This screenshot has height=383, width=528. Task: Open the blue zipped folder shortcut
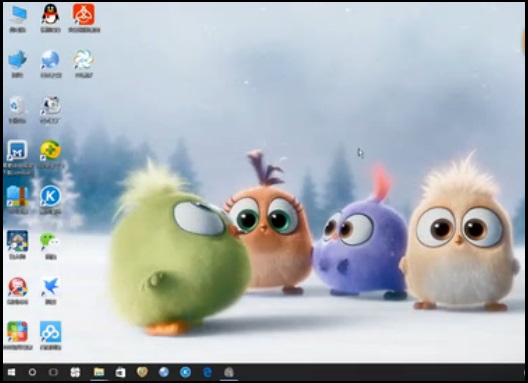[18, 196]
